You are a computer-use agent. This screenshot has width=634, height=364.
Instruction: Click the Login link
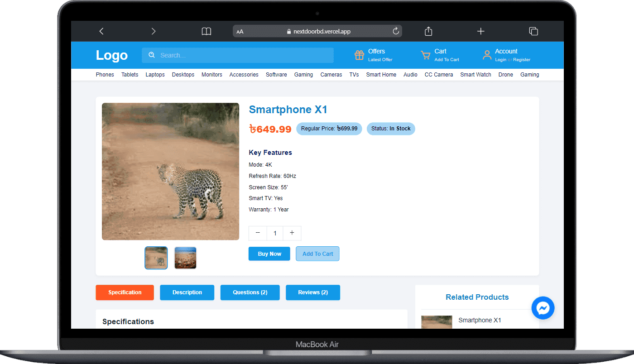(500, 60)
